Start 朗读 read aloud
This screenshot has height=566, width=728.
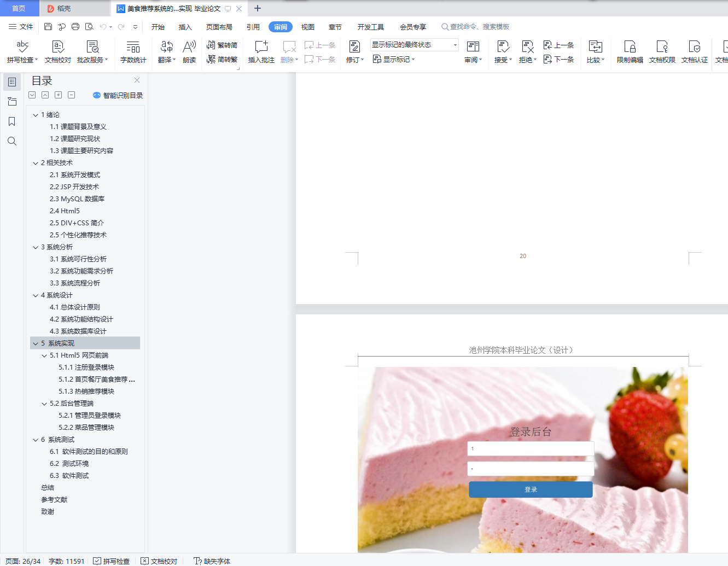(x=189, y=52)
